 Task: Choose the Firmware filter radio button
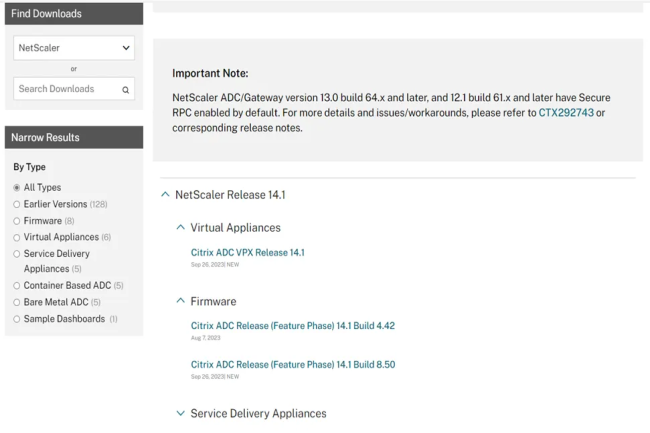pos(16,221)
